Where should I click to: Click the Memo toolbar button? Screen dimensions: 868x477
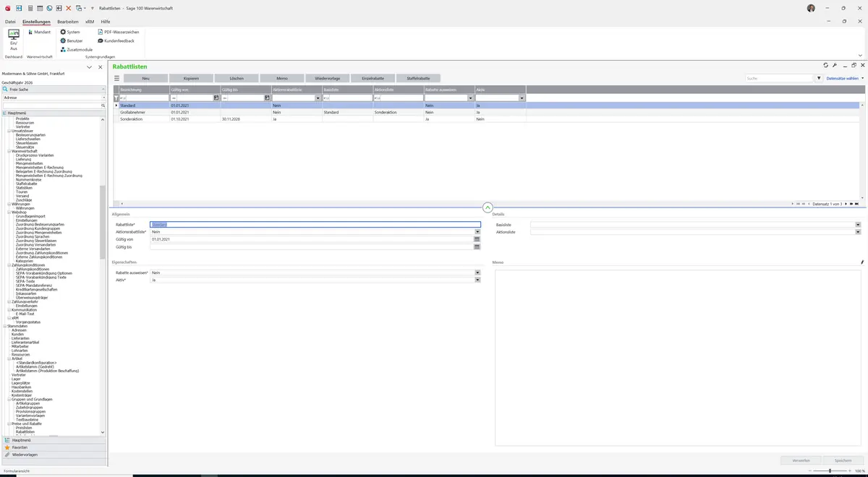(x=282, y=78)
